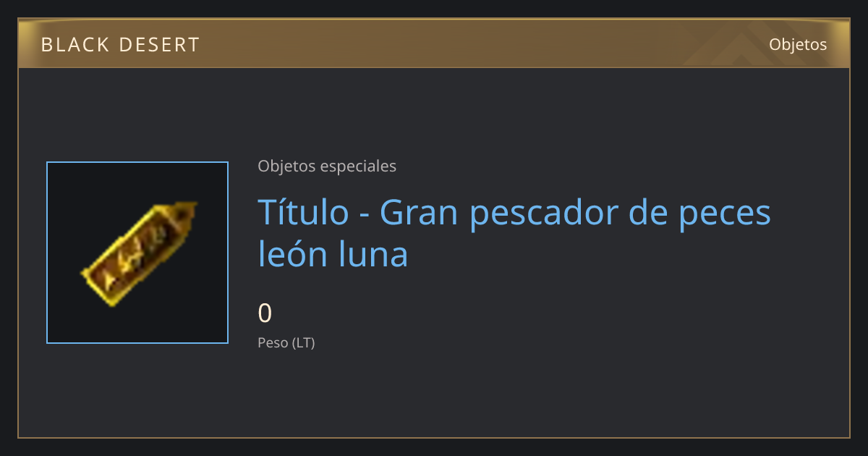Screen dimensions: 868x456
Task: Click empty card area above category label
Action: [x=434, y=112]
